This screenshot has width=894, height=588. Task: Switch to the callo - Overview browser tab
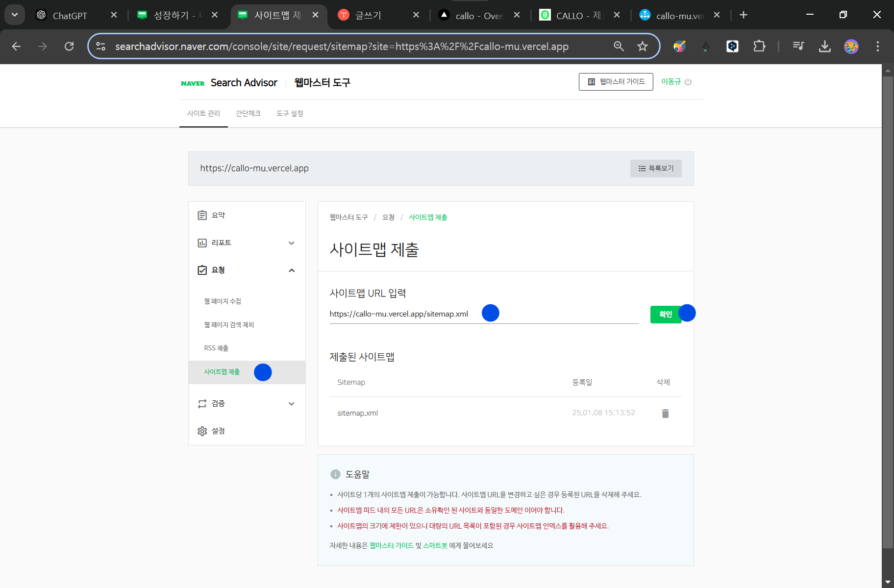click(479, 15)
